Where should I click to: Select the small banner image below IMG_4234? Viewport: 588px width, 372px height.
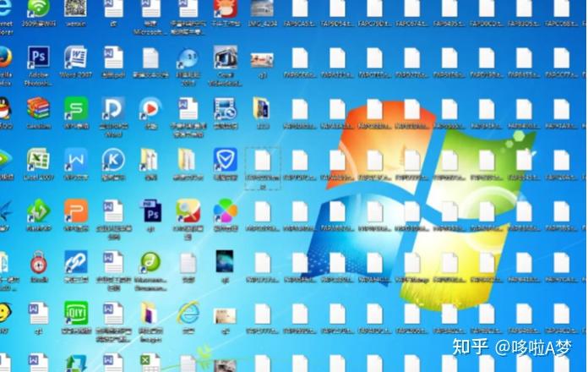262,60
